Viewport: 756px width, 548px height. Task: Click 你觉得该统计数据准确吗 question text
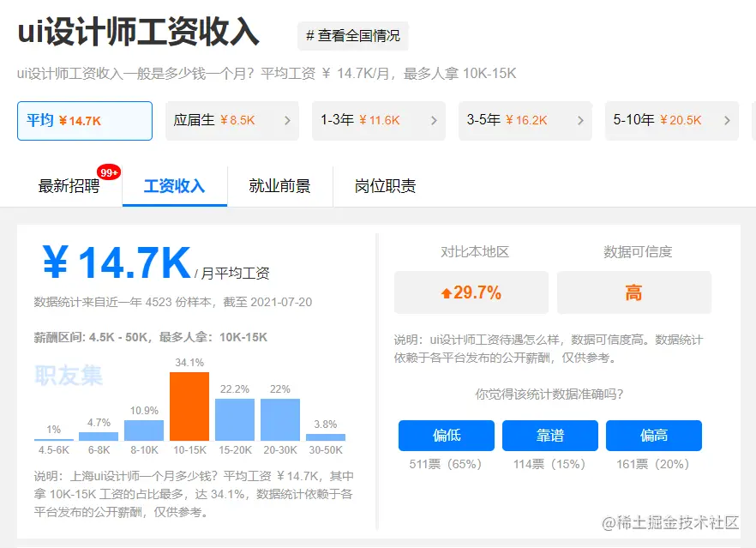pyautogui.click(x=549, y=394)
